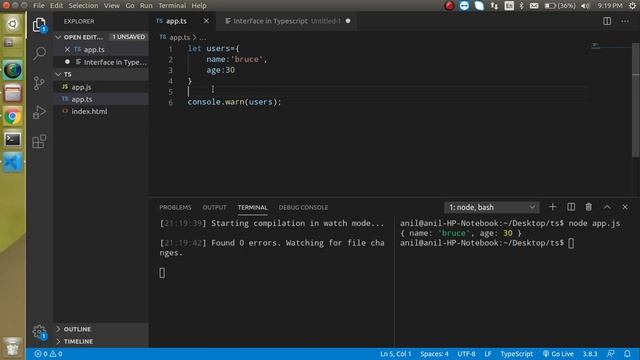Create a new terminal with plus icon
This screenshot has height=360, width=640.
click(x=552, y=207)
